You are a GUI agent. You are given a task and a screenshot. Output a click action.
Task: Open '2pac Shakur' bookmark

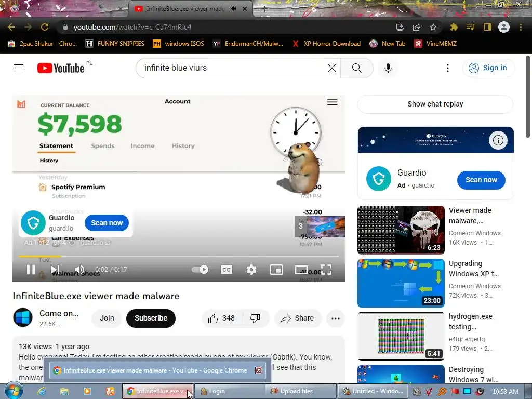tap(43, 44)
